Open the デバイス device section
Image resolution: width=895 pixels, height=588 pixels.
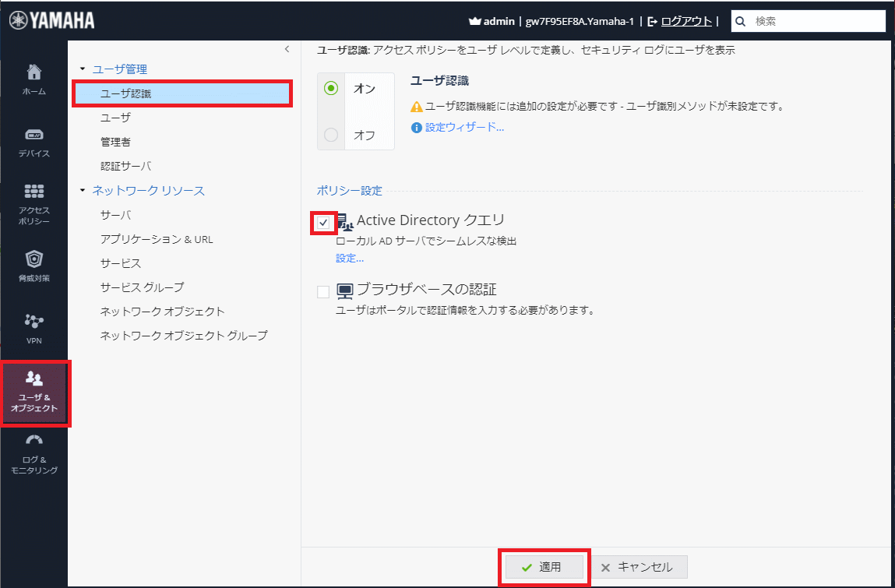[x=33, y=135]
